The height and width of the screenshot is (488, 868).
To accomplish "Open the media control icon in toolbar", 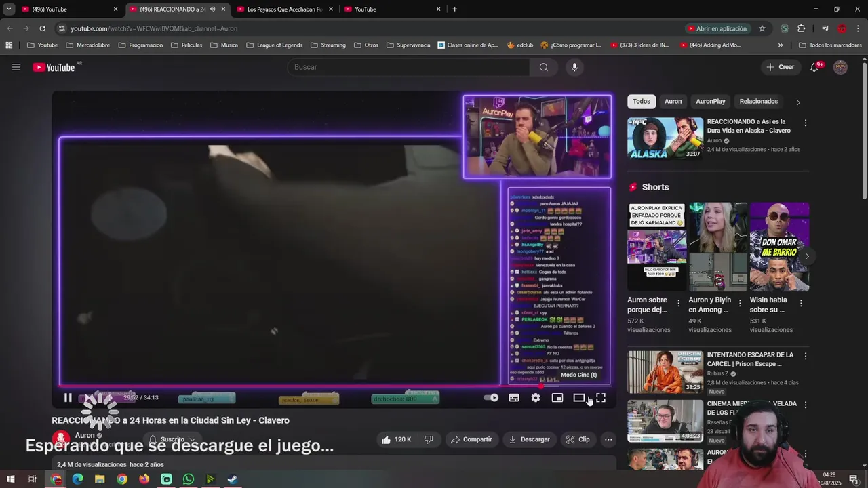I will pos(825,28).
